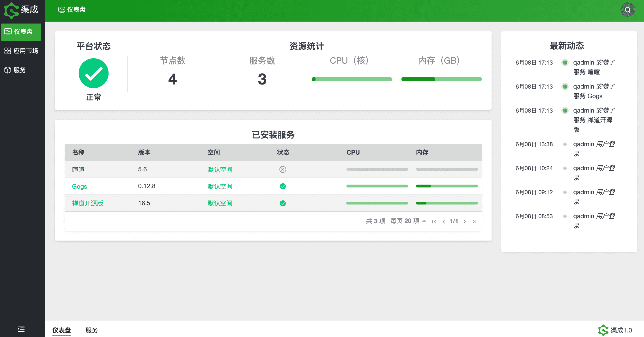Viewport: 644px width, 337px height.
Task: Click the 内存 (GB) usage progress bar
Action: (x=441, y=79)
